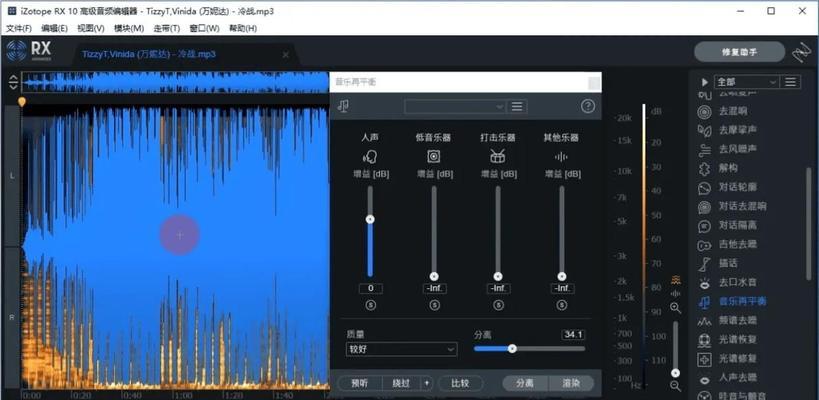Click the wave icon beside 修复助手
The width and height of the screenshot is (819, 400).
(x=801, y=52)
